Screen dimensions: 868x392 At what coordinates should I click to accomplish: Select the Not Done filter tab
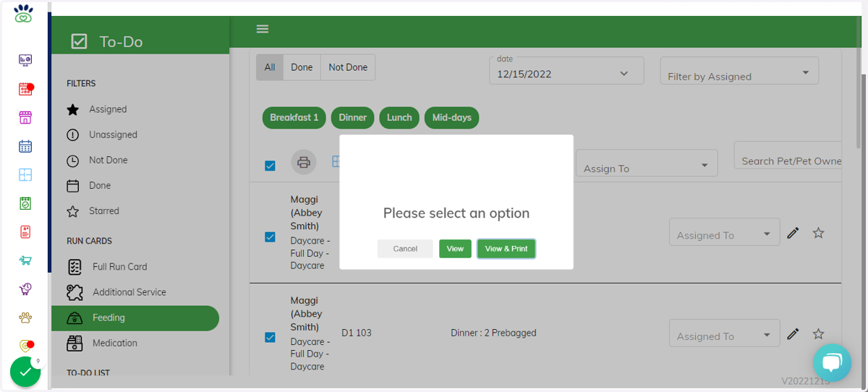click(x=348, y=67)
